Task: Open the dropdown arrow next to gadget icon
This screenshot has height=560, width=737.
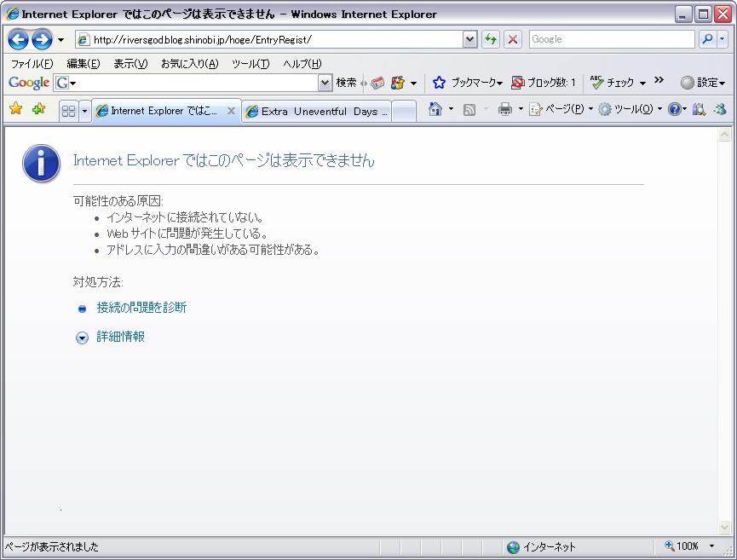Action: [413, 84]
